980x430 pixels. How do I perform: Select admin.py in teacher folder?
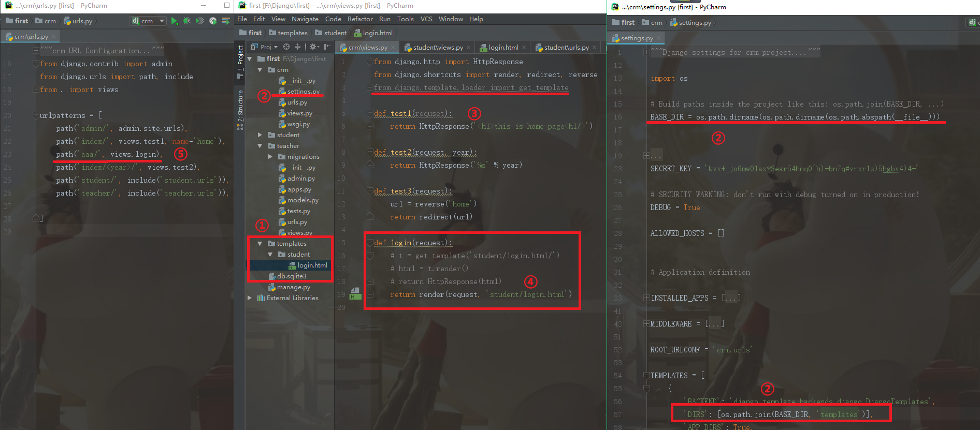(x=297, y=179)
